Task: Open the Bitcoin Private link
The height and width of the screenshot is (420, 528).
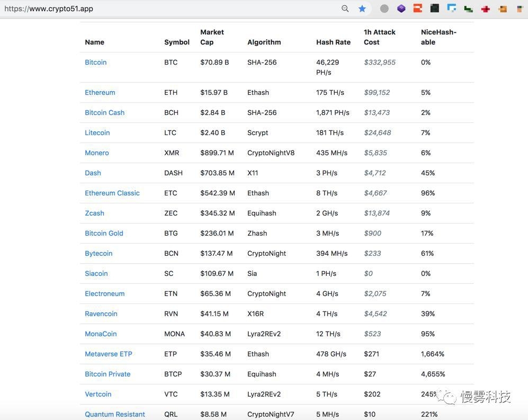Action: coord(108,374)
